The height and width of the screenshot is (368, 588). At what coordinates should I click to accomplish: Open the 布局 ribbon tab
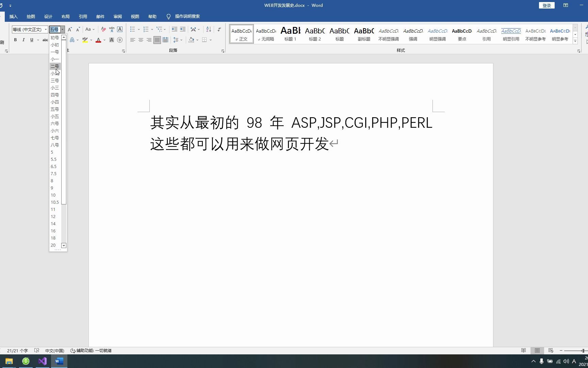[x=66, y=16]
